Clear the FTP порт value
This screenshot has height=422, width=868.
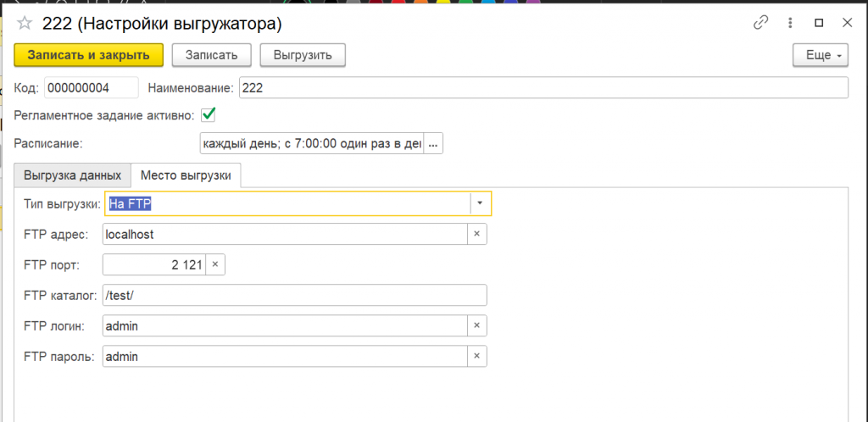coord(215,265)
